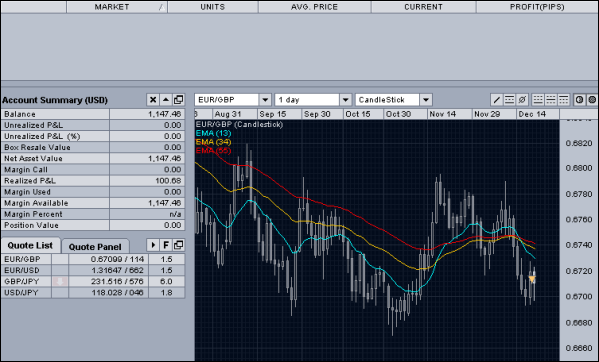
Task: Click the EMA (13) legend label
Action: tap(213, 133)
